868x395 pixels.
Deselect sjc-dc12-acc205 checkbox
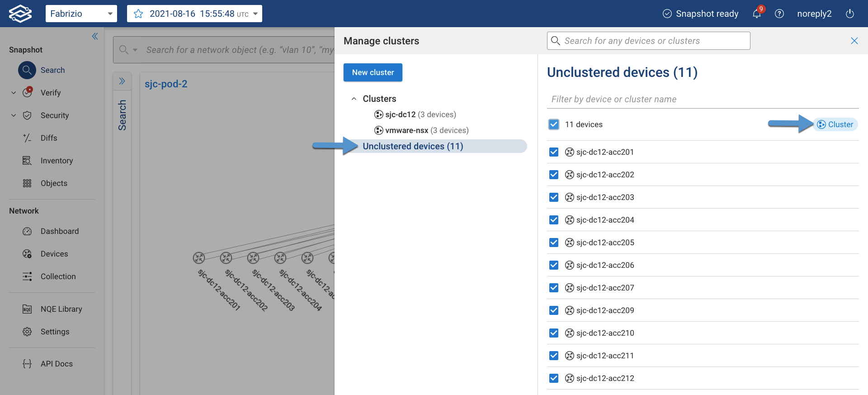tap(554, 243)
